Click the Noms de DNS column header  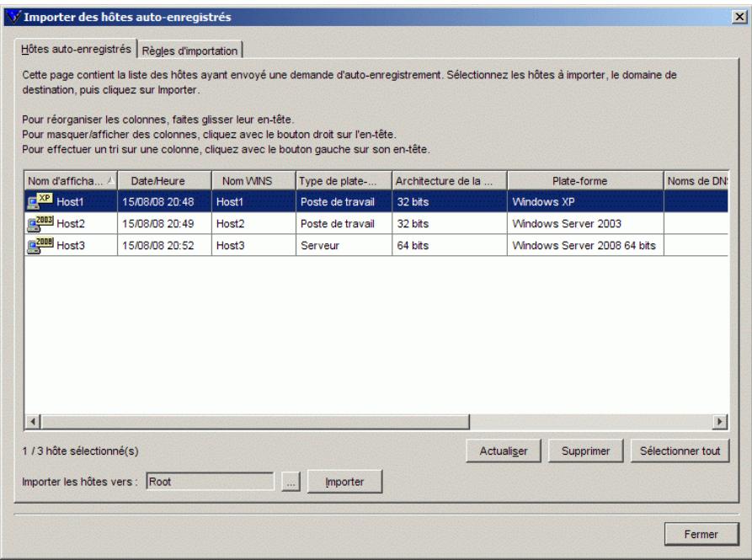pyautogui.click(x=696, y=181)
